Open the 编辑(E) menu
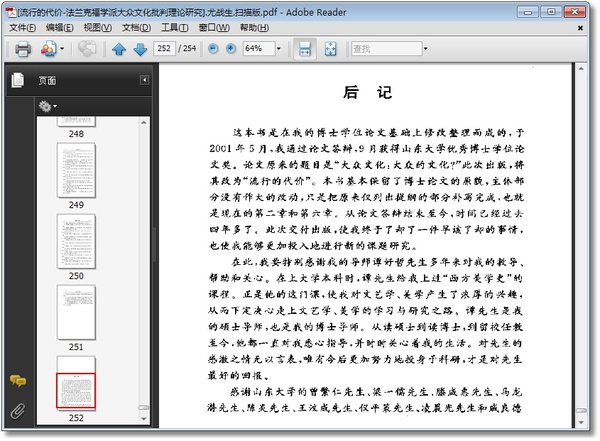 pos(60,28)
